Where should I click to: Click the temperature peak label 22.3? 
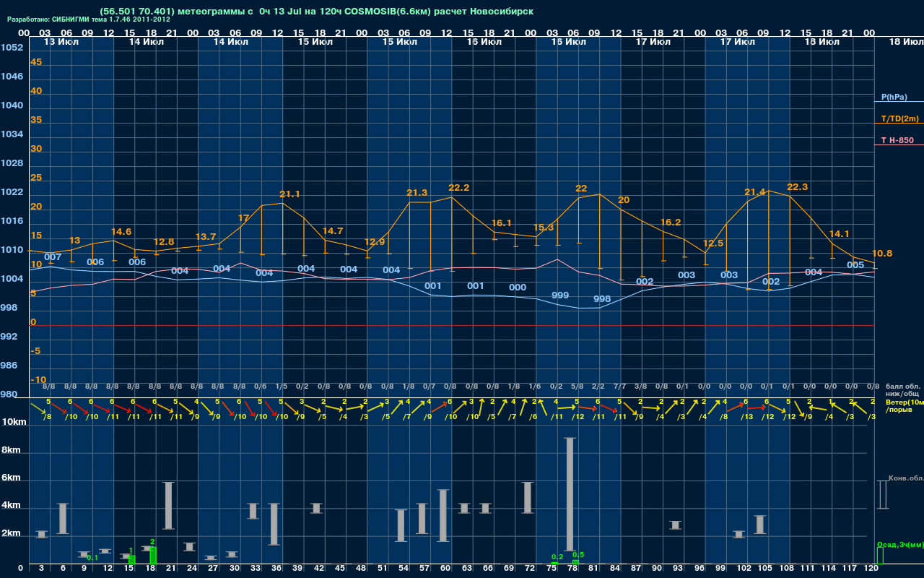pyautogui.click(x=797, y=187)
